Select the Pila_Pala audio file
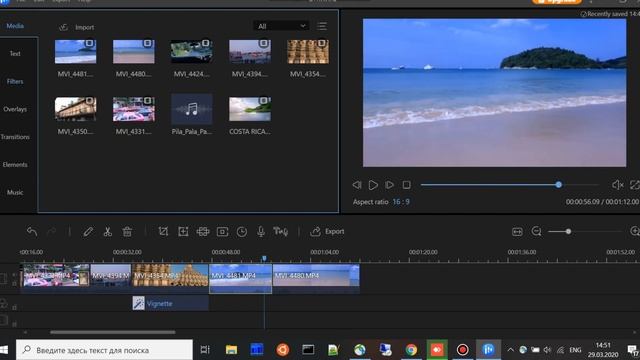The width and height of the screenshot is (640, 360). tap(191, 109)
